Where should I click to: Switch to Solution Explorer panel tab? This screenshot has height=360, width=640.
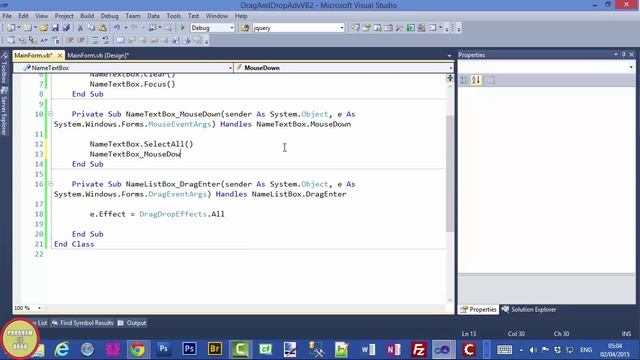(x=529, y=309)
